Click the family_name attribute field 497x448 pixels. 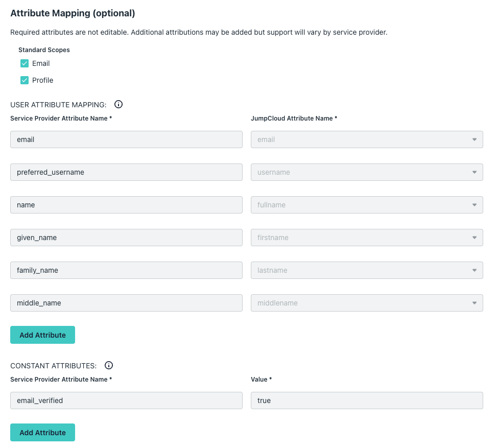coord(126,270)
